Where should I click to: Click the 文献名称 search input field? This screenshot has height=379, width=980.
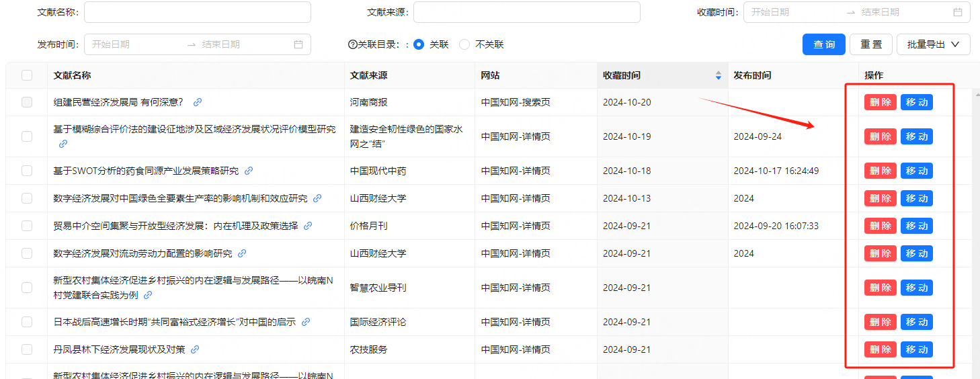coord(197,12)
